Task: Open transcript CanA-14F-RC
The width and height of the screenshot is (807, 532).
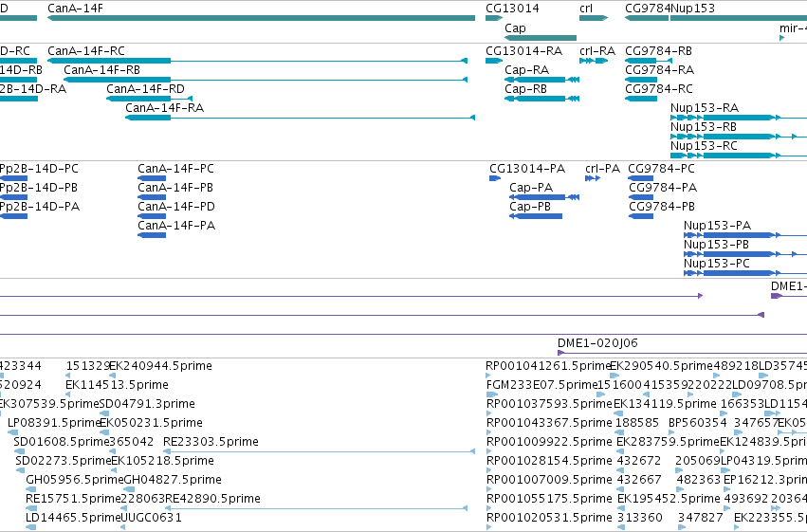Action: pyautogui.click(x=86, y=51)
